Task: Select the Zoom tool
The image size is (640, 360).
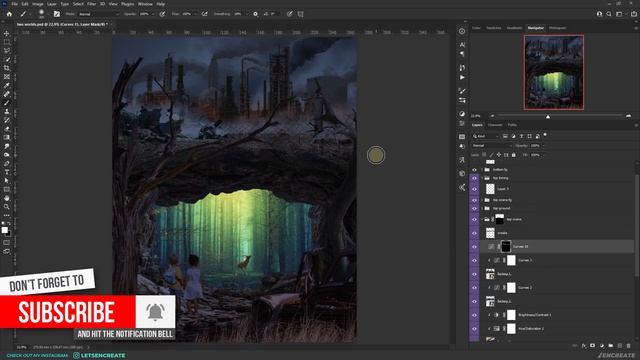Action: [x=7, y=207]
